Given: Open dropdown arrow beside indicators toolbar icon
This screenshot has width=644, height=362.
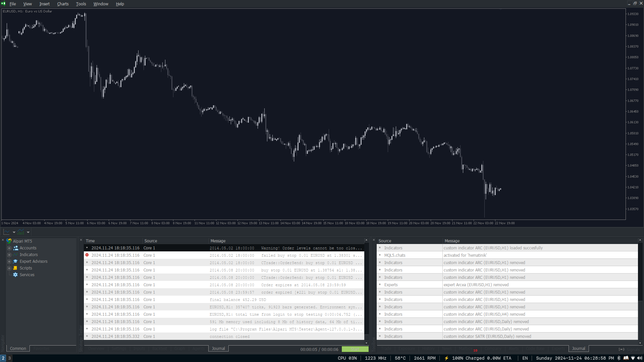Looking at the screenshot, I should coord(28,232).
